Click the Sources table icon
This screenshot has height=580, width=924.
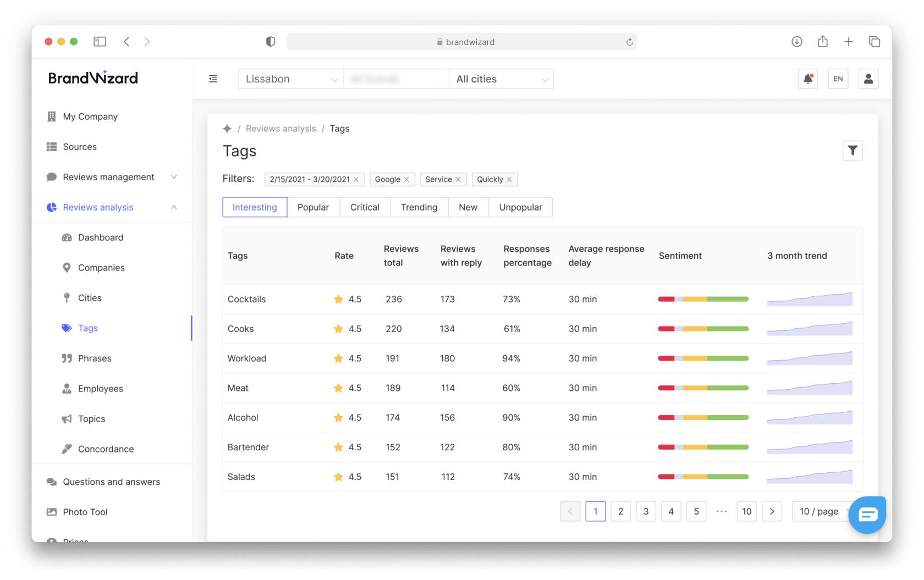[52, 147]
